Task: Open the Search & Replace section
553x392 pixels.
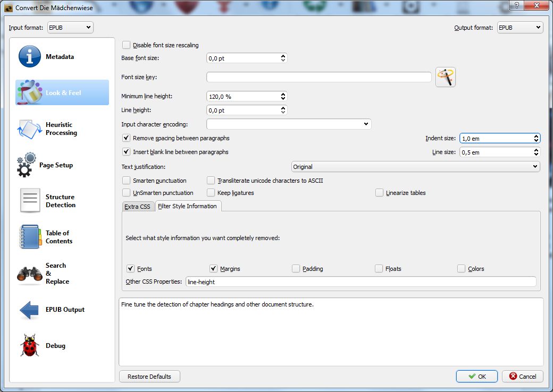Action: pyautogui.click(x=62, y=274)
